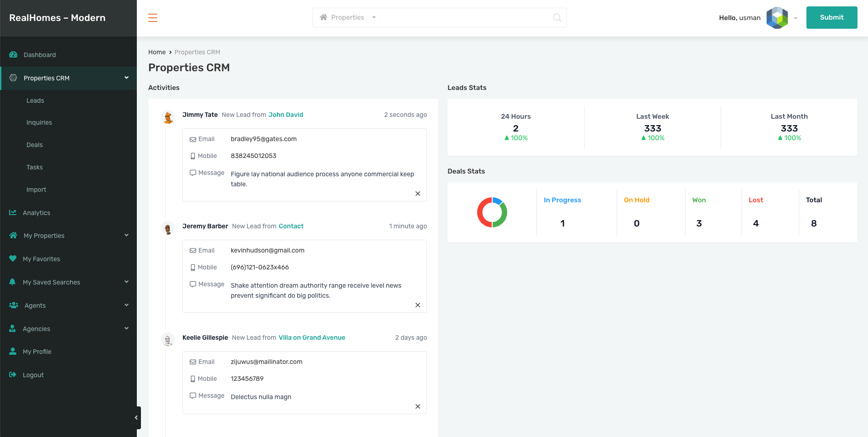
Task: Go to the Inquiries page
Action: pyautogui.click(x=39, y=122)
